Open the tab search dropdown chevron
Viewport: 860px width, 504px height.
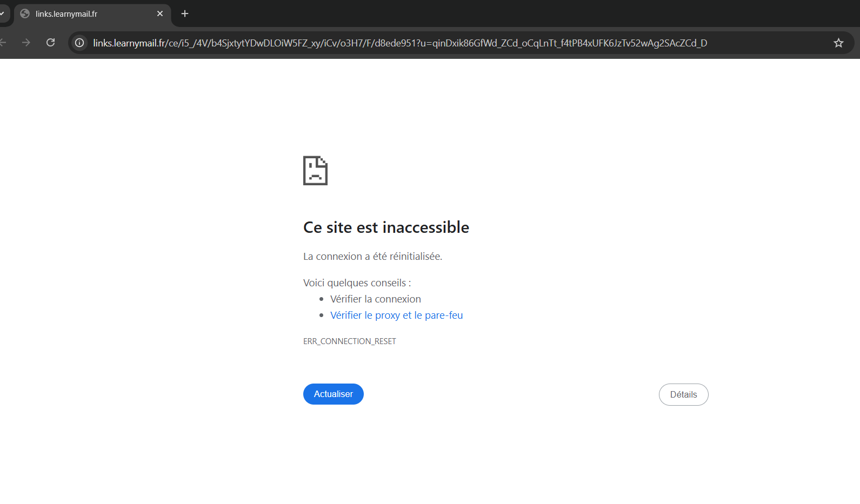(2, 14)
